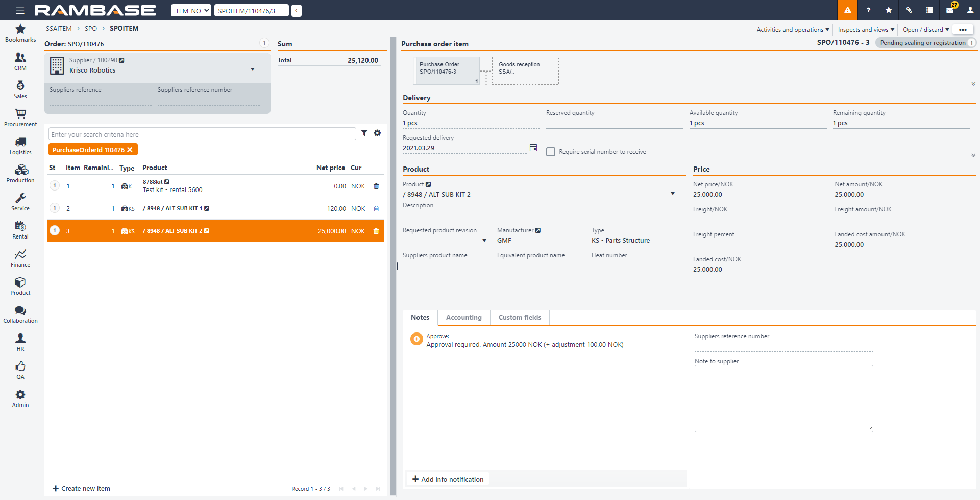Open the Procurement module in sidebar
Image resolution: width=980 pixels, height=500 pixels.
pos(20,117)
